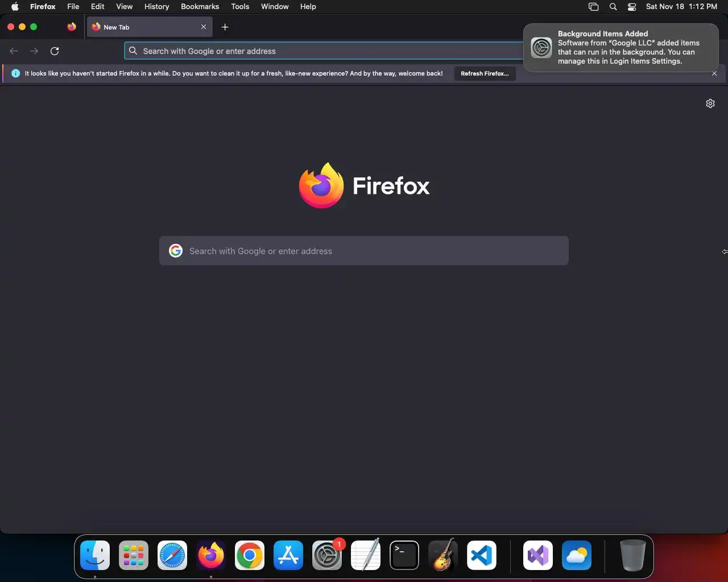Open Visual Studio Code from the Dock
Screen dimensions: 728x582
pyautogui.click(x=482, y=555)
